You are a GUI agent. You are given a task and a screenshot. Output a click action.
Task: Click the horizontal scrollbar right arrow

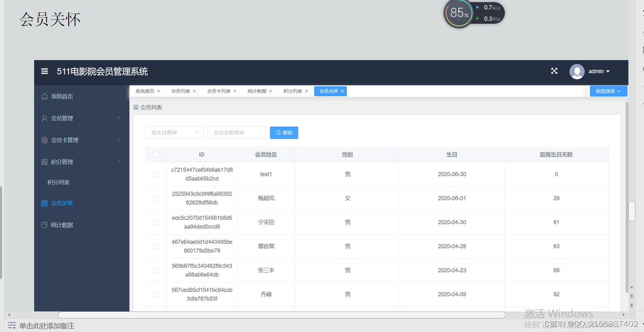tap(623, 315)
